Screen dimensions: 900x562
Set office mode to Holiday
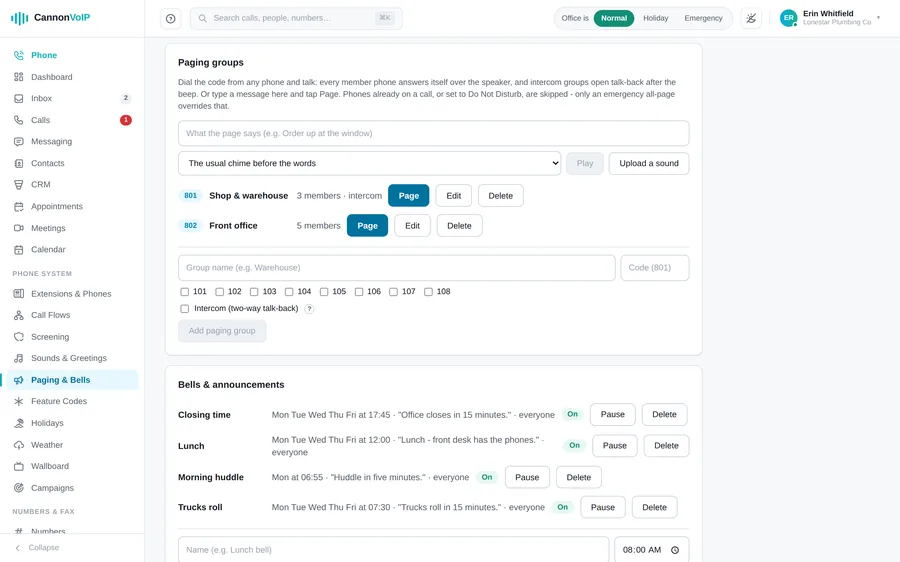pos(655,18)
